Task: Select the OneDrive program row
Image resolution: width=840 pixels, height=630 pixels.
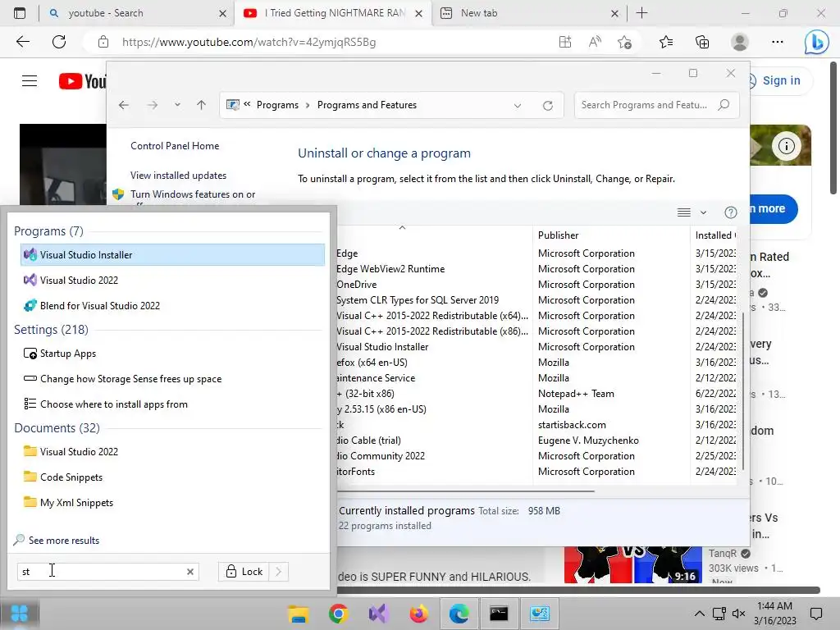Action: pyautogui.click(x=536, y=285)
